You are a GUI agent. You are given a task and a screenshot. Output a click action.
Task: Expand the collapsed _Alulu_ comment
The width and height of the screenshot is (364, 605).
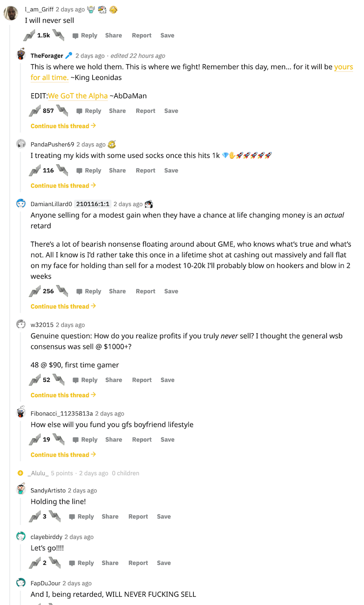[x=20, y=473]
